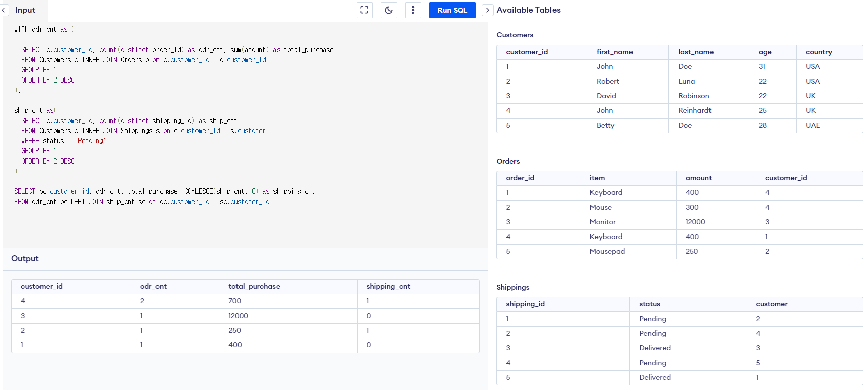Open the three-dot more options menu
Screen dimensions: 868x390
click(413, 10)
